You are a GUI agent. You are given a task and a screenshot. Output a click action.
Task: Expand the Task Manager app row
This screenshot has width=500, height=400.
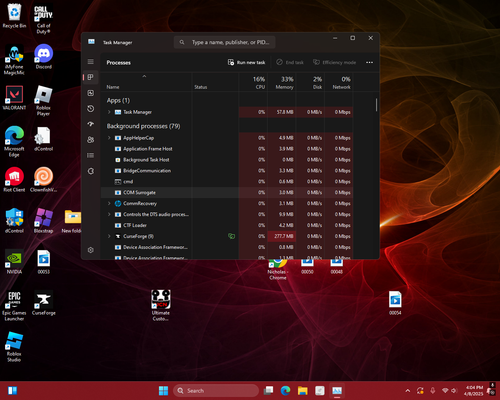109,112
